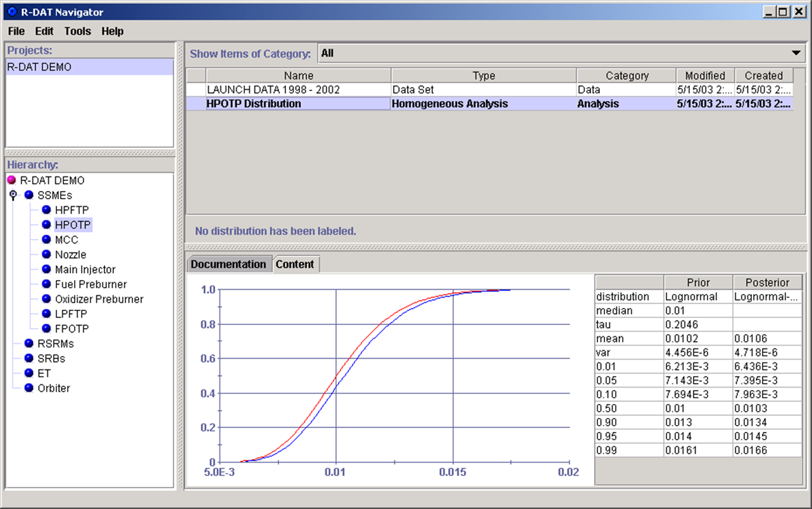The image size is (812, 509).
Task: Click the Main Injector node icon
Action: (45, 269)
